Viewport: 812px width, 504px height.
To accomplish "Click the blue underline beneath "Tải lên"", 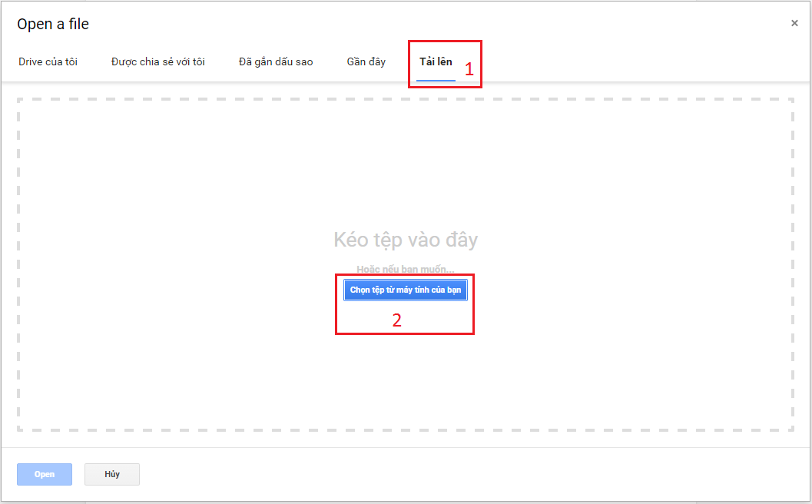I will tap(436, 79).
